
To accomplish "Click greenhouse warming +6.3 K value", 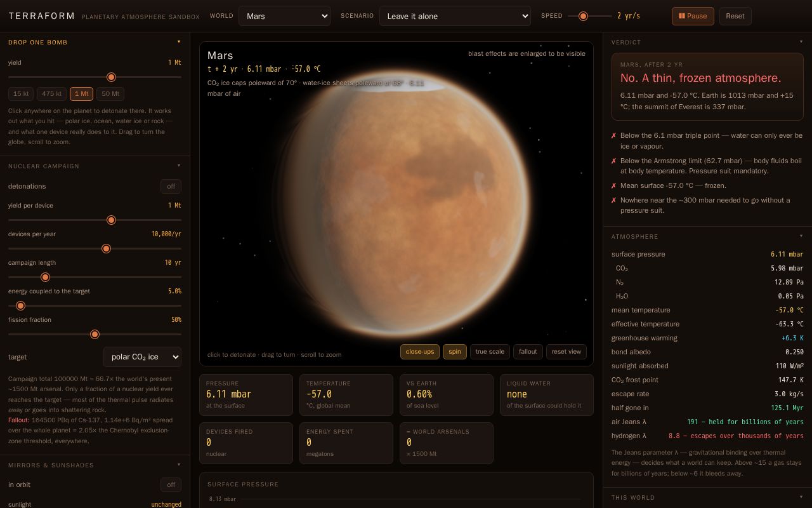I will coord(792,338).
